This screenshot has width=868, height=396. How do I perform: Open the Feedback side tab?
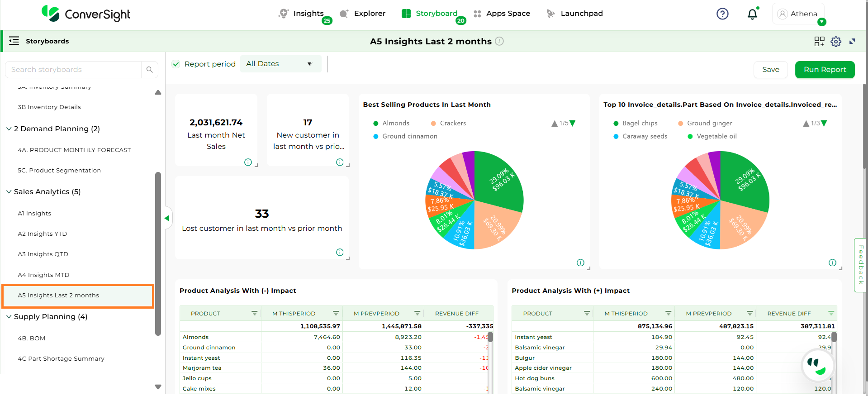click(x=860, y=265)
